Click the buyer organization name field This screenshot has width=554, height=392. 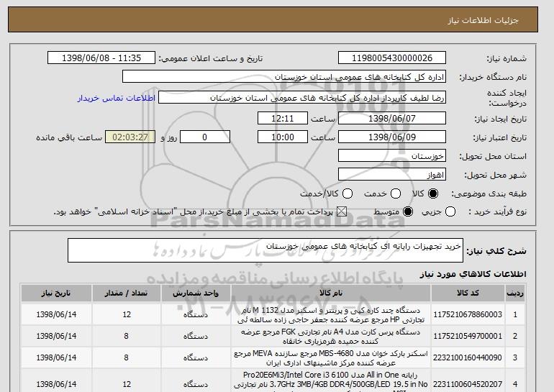pyautogui.click(x=284, y=77)
